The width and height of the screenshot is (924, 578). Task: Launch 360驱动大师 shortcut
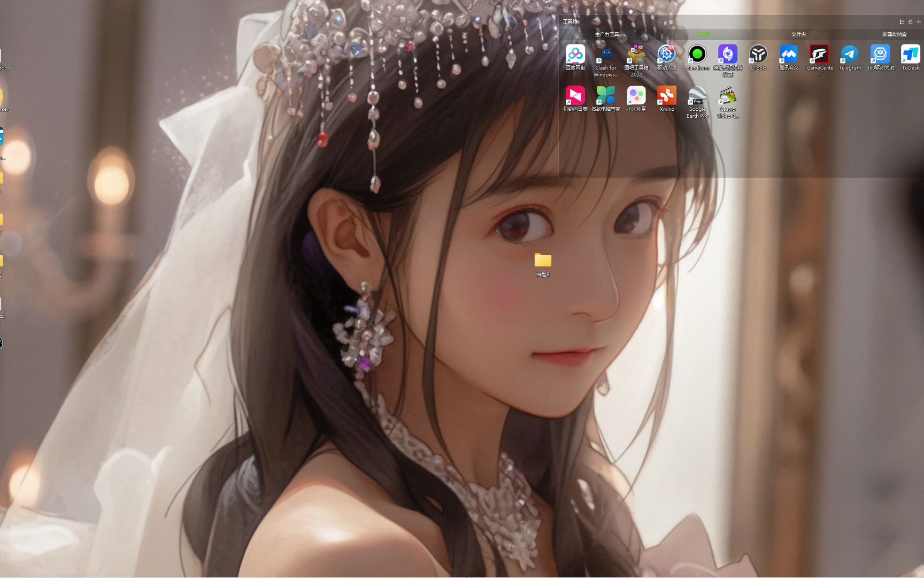pos(880,58)
